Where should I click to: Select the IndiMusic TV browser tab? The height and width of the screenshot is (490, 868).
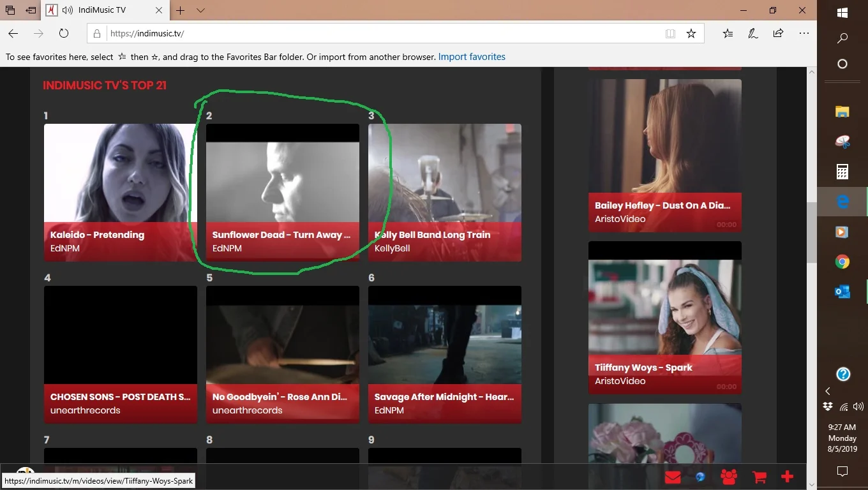(107, 10)
